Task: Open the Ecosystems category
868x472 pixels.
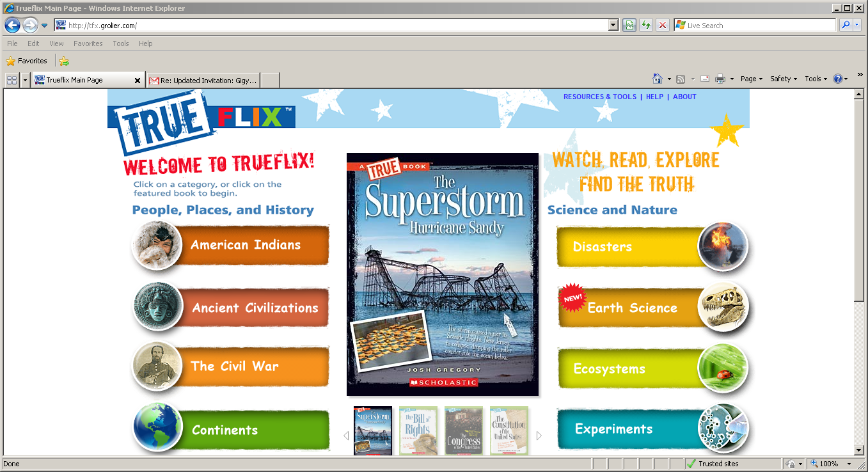Action: 652,369
